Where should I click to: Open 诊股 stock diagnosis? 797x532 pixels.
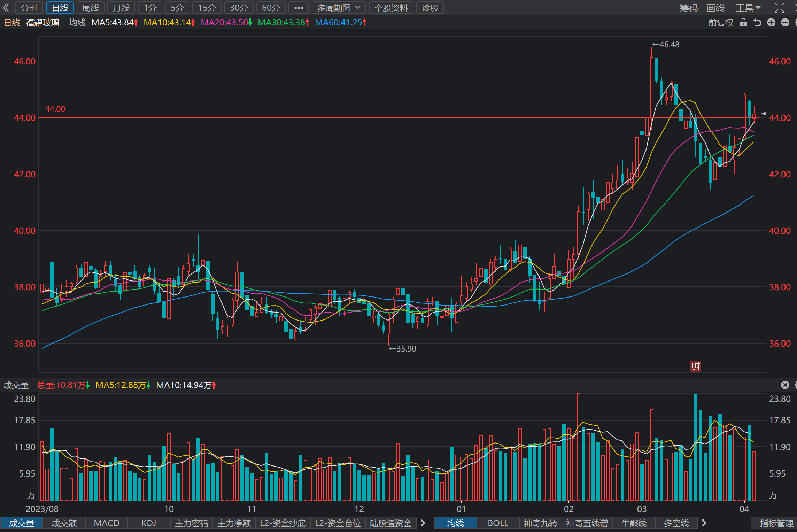coord(430,8)
